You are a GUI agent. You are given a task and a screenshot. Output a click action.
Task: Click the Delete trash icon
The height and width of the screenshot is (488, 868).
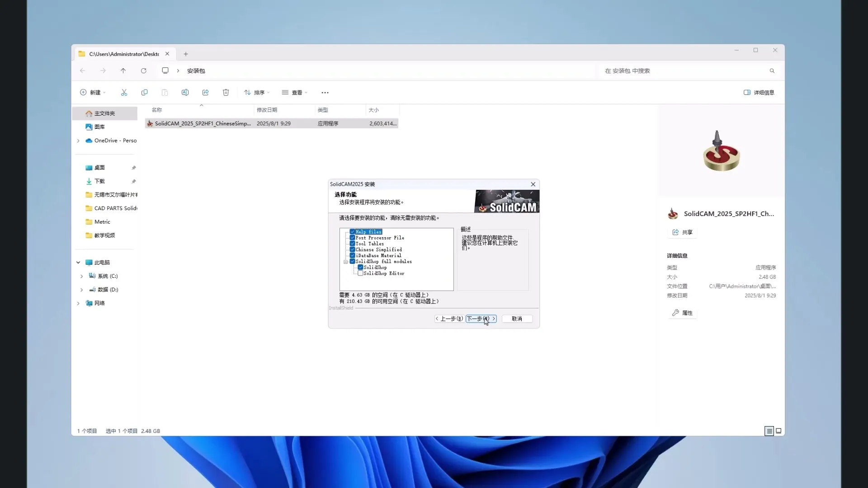226,92
